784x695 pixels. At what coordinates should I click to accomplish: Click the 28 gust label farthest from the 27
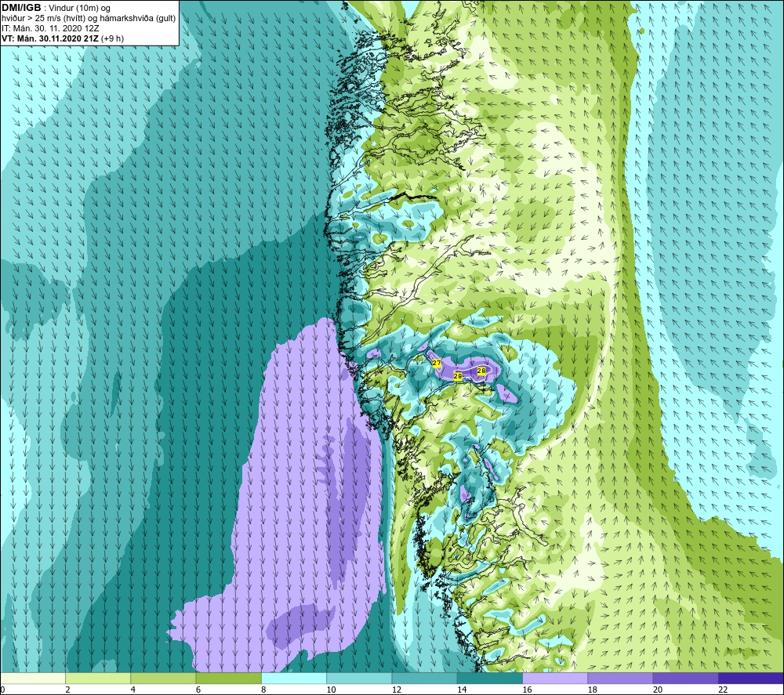coord(481,371)
